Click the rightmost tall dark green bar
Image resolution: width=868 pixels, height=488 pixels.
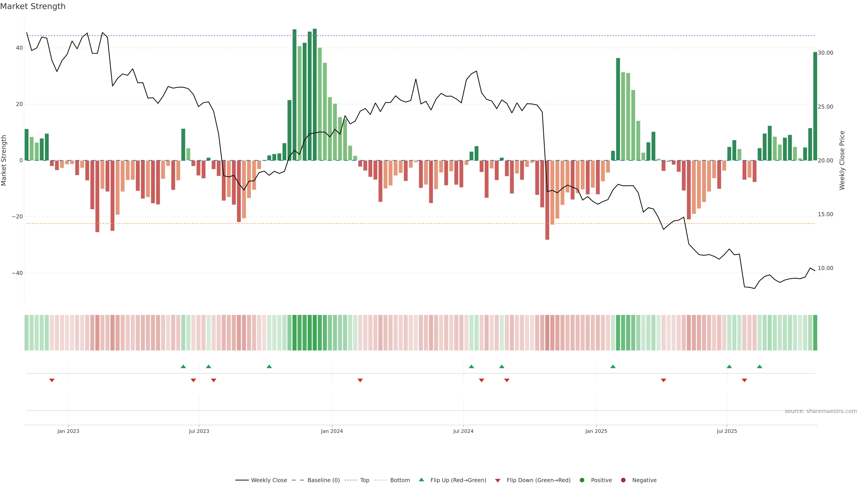(815, 106)
